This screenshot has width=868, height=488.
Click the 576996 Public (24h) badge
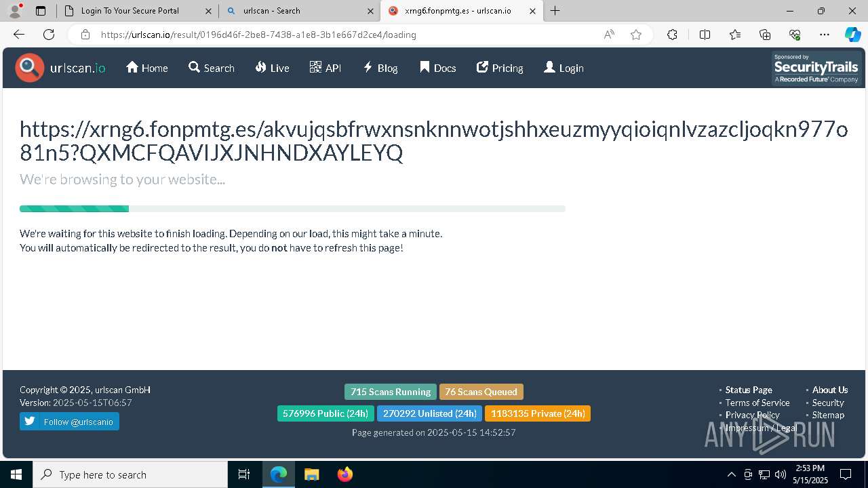(x=325, y=413)
